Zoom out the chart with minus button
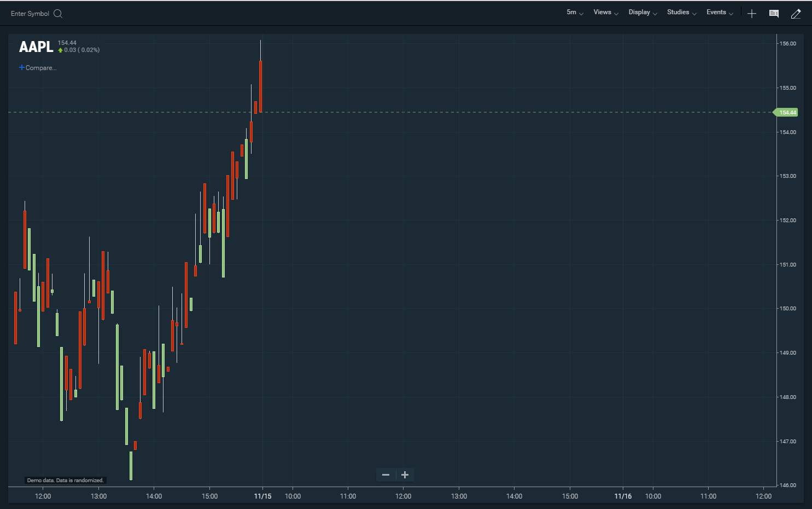 click(x=385, y=475)
